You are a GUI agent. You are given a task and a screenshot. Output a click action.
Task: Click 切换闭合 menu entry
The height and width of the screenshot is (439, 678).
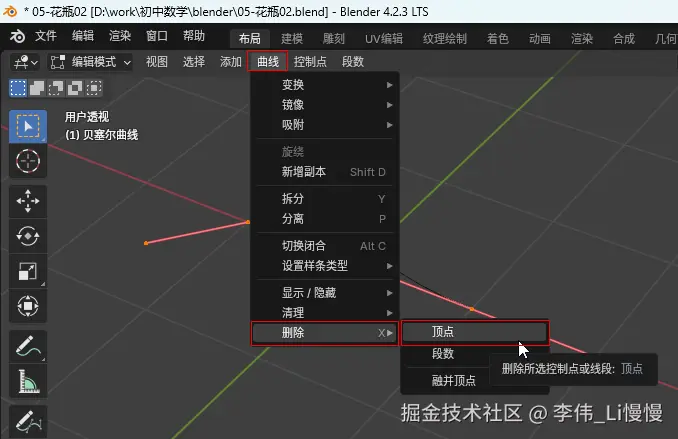click(x=324, y=246)
